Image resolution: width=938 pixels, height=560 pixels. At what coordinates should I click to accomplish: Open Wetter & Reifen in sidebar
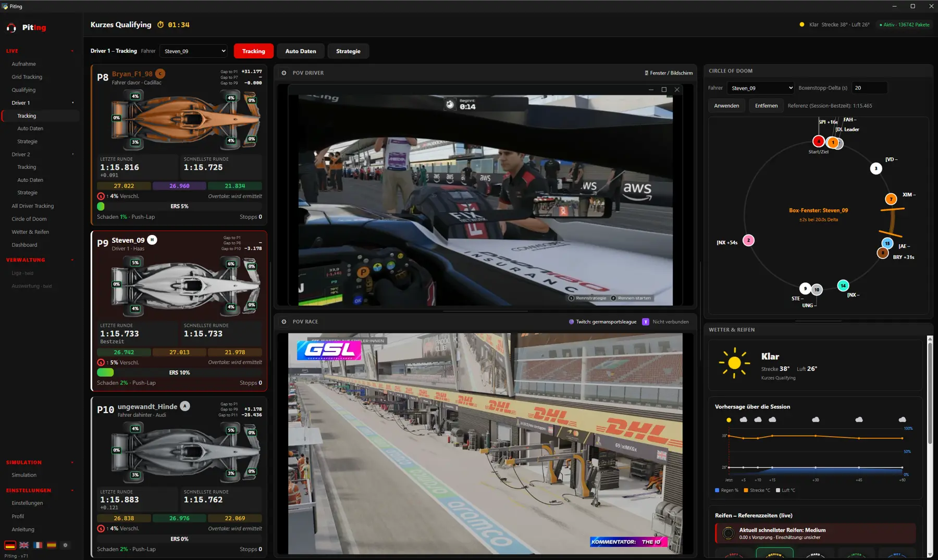click(30, 232)
